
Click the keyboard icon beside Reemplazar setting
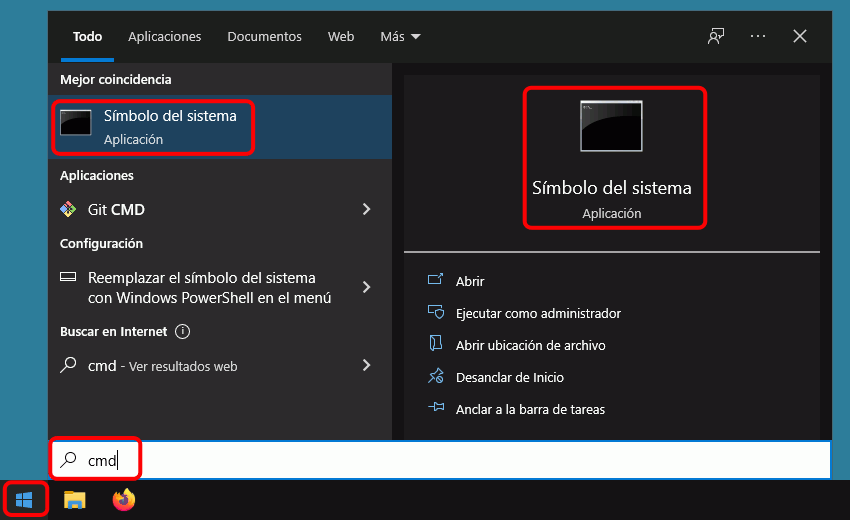(x=68, y=277)
